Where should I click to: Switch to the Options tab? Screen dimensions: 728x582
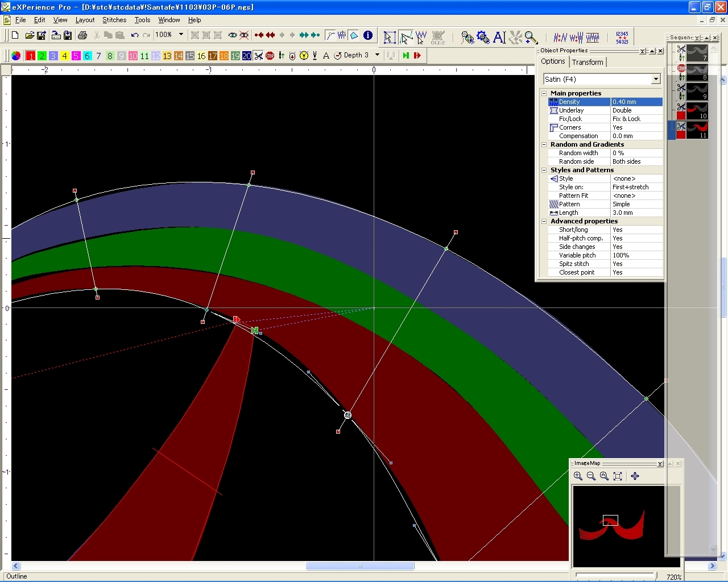pos(553,61)
